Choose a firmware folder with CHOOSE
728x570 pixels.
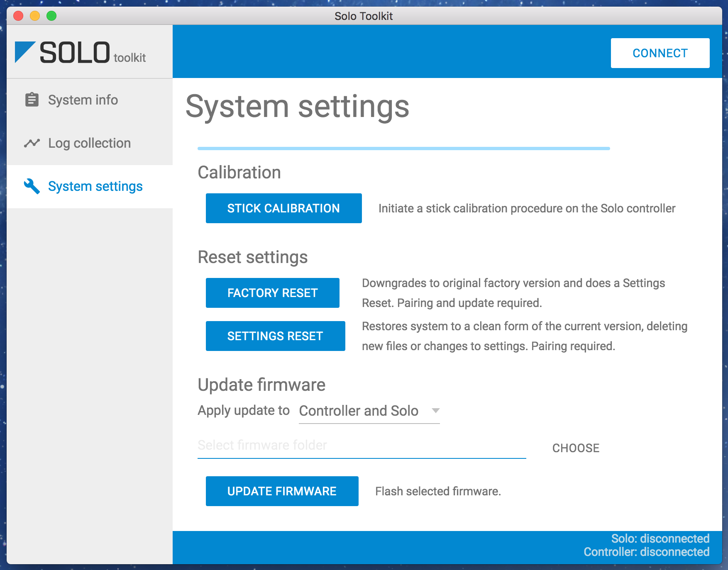click(x=576, y=448)
